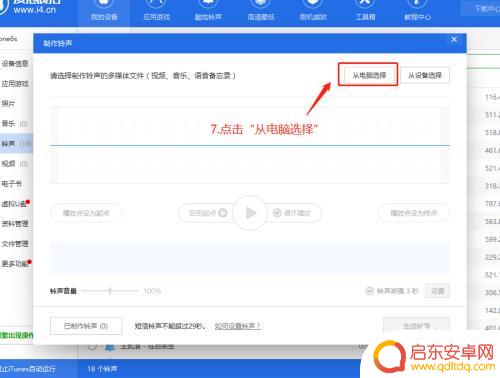This screenshot has width=500, height=378.
Task: Click 回到起点 return to start control
Action: [x=207, y=213]
